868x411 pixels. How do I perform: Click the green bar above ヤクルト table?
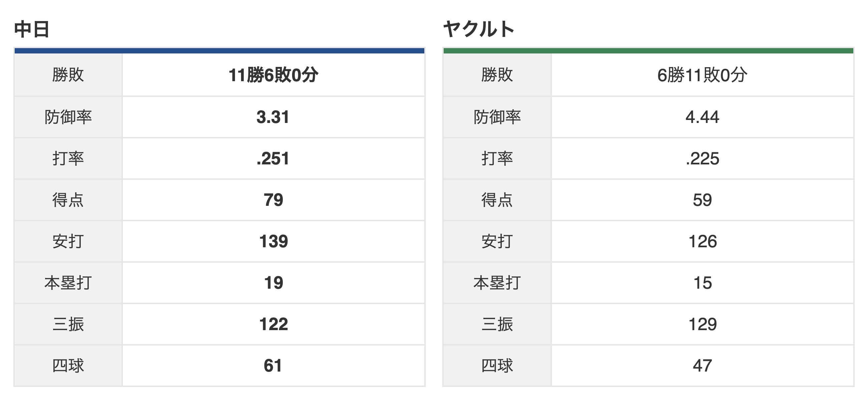coord(648,50)
